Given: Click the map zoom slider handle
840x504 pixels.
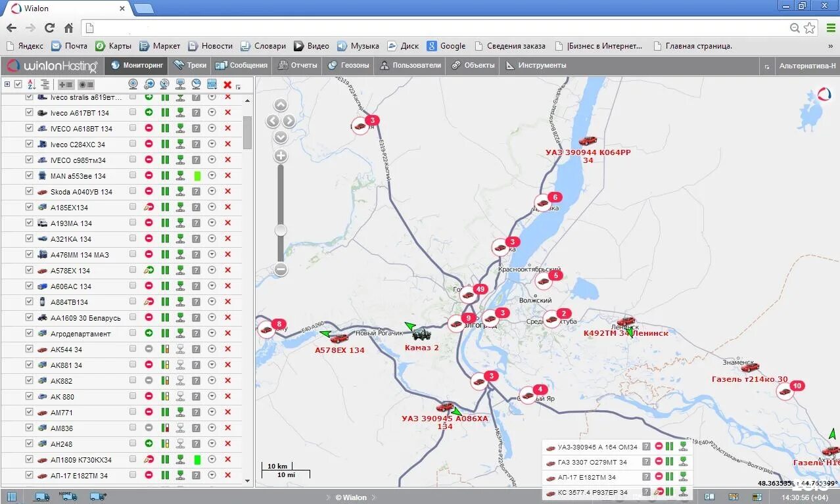Looking at the screenshot, I should [281, 230].
